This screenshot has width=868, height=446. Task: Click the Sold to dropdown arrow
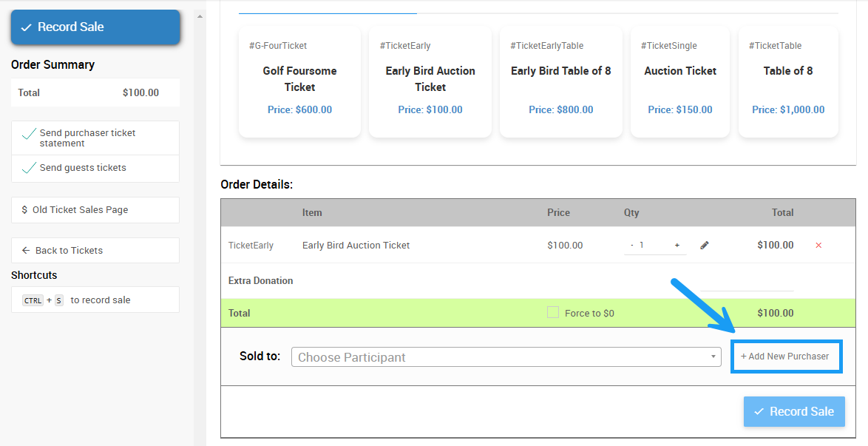713,357
